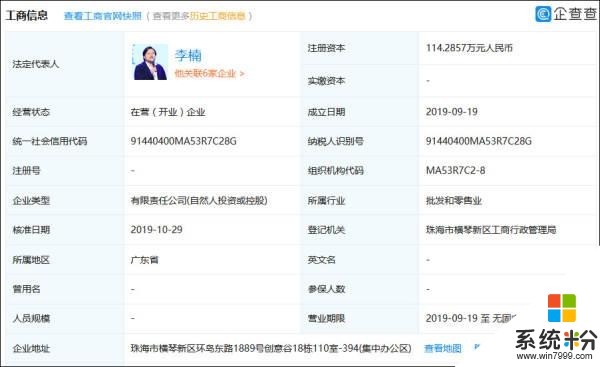Select the company address 珠海市横琴新区环岛东路1889号 text
This screenshot has width=600, height=367.
[x=271, y=348]
